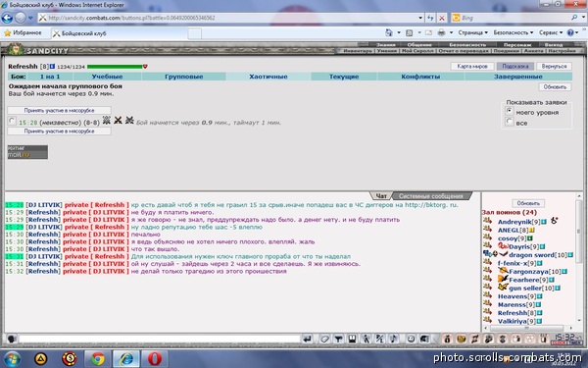Click the top 'Обновить' refresh button
The width and height of the screenshot is (588, 368).
tap(555, 86)
